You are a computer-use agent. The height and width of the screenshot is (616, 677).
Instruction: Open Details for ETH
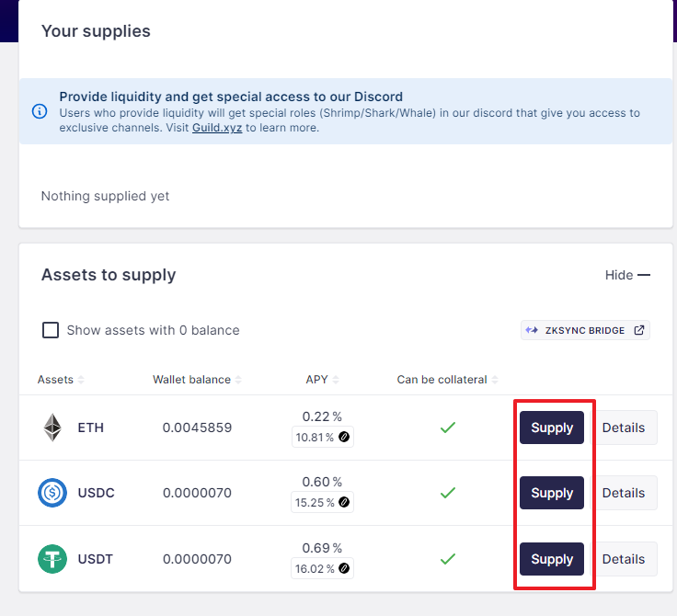(624, 428)
